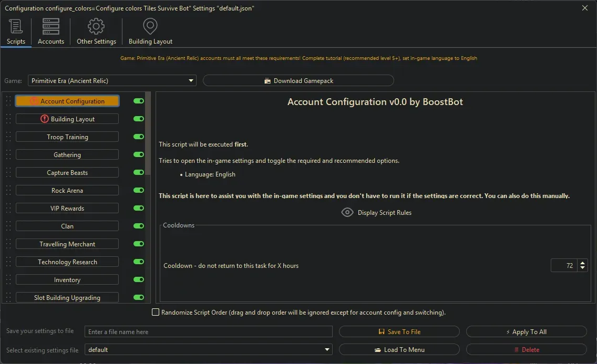
Task: Open the Scripts tab icon
Action: [x=16, y=26]
